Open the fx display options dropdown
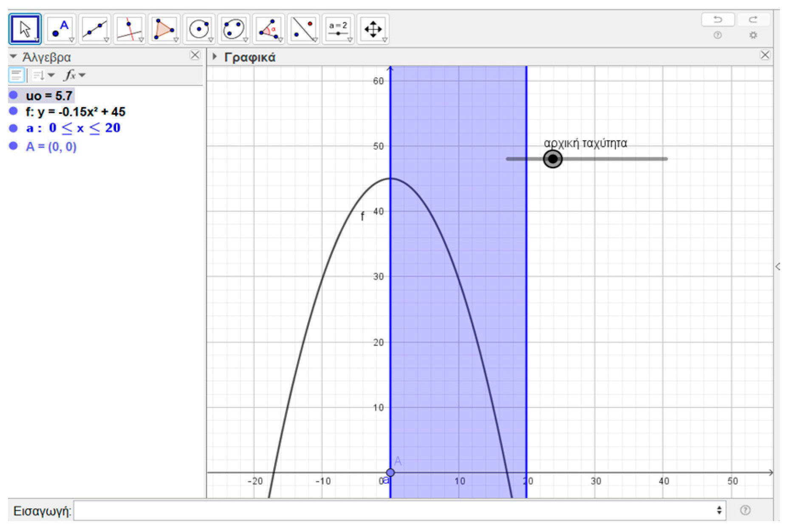786x532 pixels. tap(74, 76)
